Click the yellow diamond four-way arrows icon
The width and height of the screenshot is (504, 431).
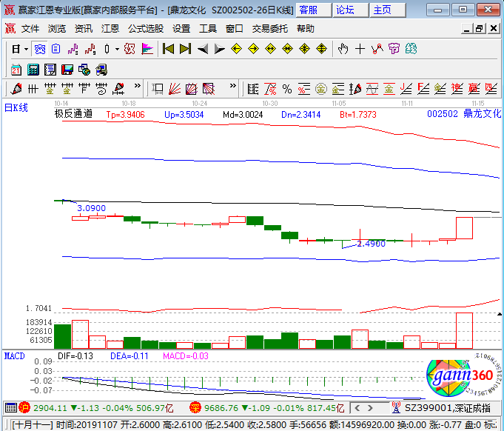coord(322,49)
